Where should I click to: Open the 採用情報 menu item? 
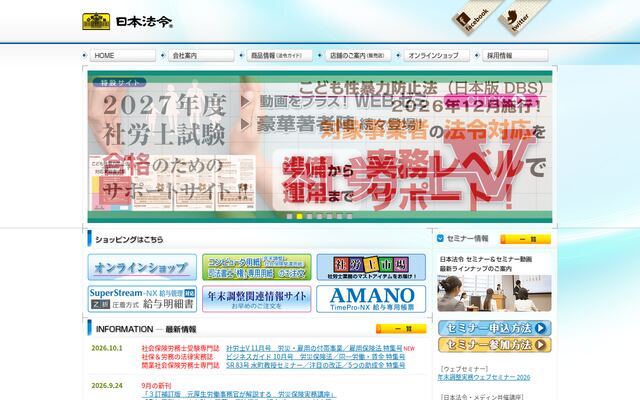515,56
